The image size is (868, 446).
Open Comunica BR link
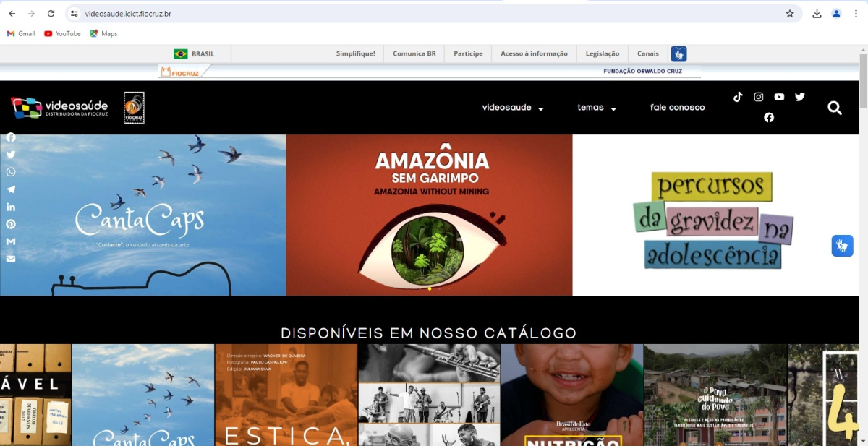[414, 53]
